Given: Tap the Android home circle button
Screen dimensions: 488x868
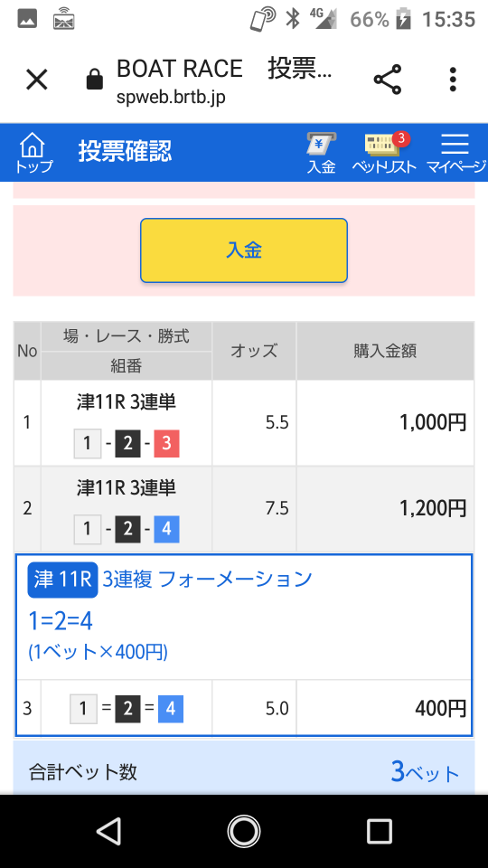Looking at the screenshot, I should 243,831.
